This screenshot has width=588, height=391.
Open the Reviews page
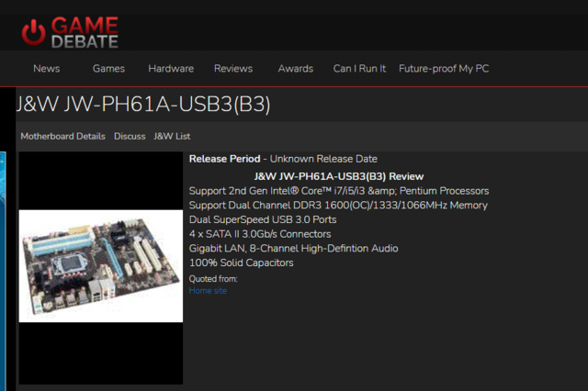point(233,69)
